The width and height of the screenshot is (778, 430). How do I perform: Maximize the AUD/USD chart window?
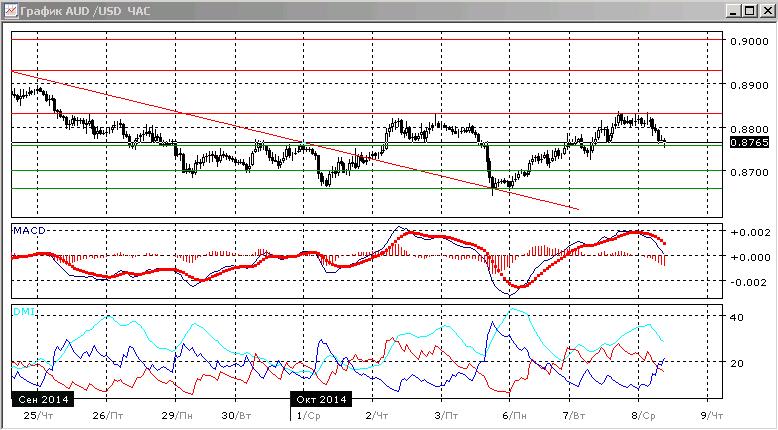tap(750, 10)
